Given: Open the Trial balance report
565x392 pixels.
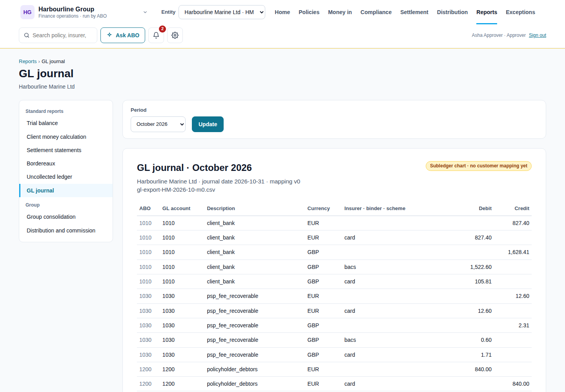Looking at the screenshot, I should coord(66,123).
